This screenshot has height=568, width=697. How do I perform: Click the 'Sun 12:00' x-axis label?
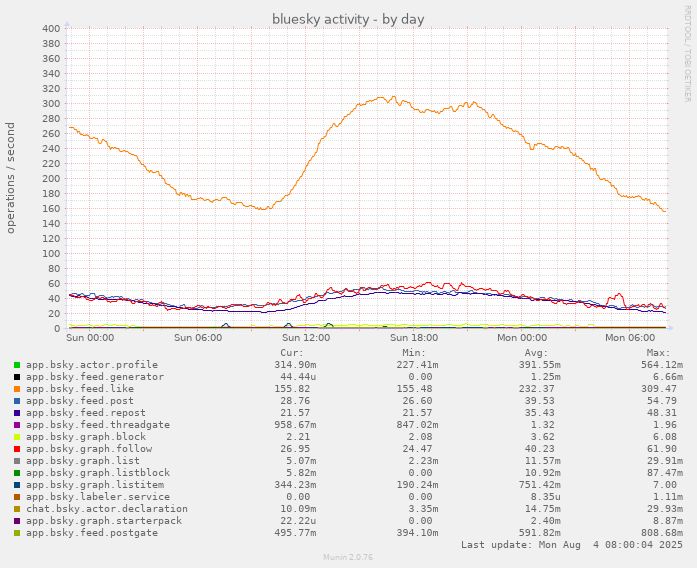point(306,338)
